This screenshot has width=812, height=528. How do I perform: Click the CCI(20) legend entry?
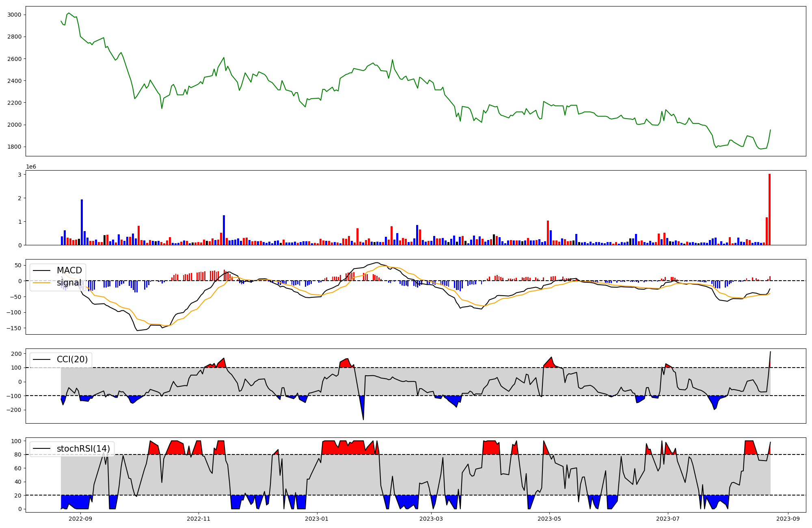coord(72,359)
